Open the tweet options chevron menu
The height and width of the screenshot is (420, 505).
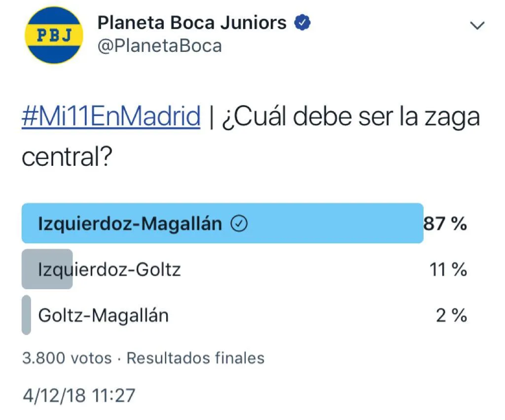(477, 26)
